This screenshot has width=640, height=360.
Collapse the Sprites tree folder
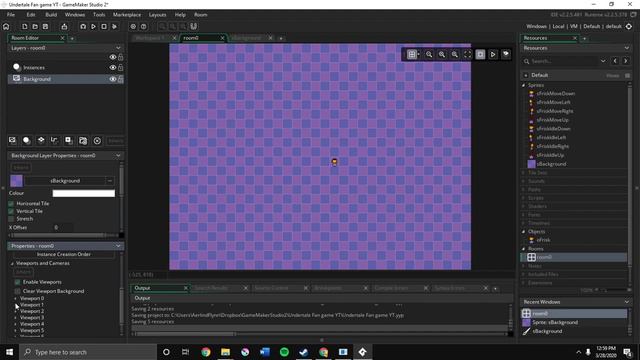pos(524,85)
